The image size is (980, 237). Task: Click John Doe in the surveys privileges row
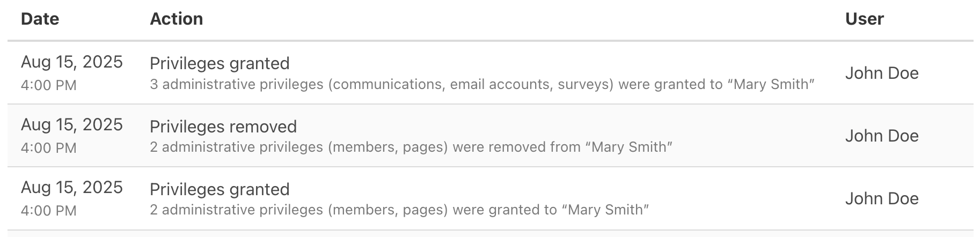pyautogui.click(x=882, y=73)
